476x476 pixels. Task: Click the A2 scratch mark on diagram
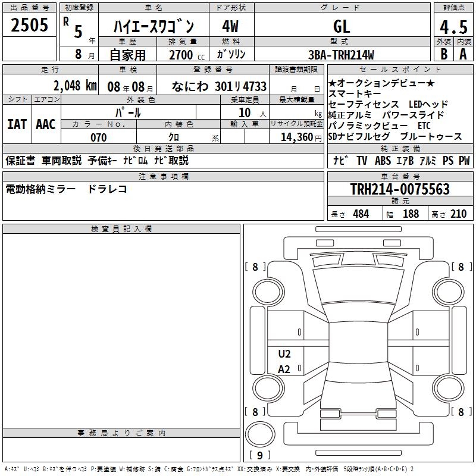click(x=284, y=369)
